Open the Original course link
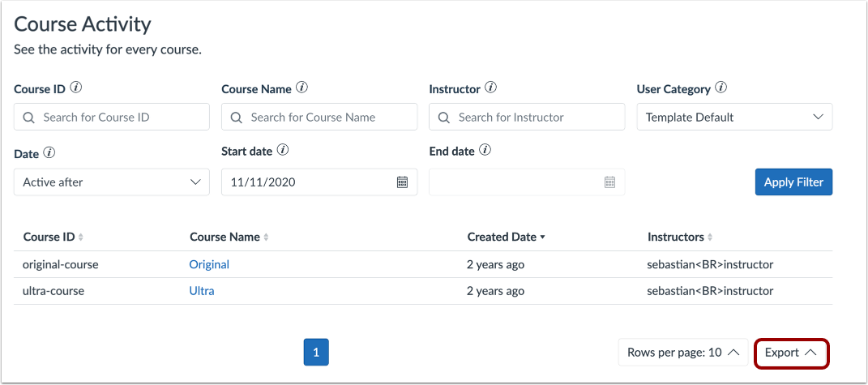 (209, 264)
